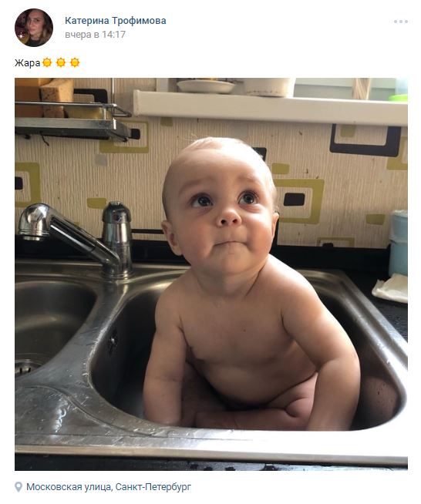
Task: Click the white plate on the shelf
Action: pyautogui.click(x=206, y=87)
